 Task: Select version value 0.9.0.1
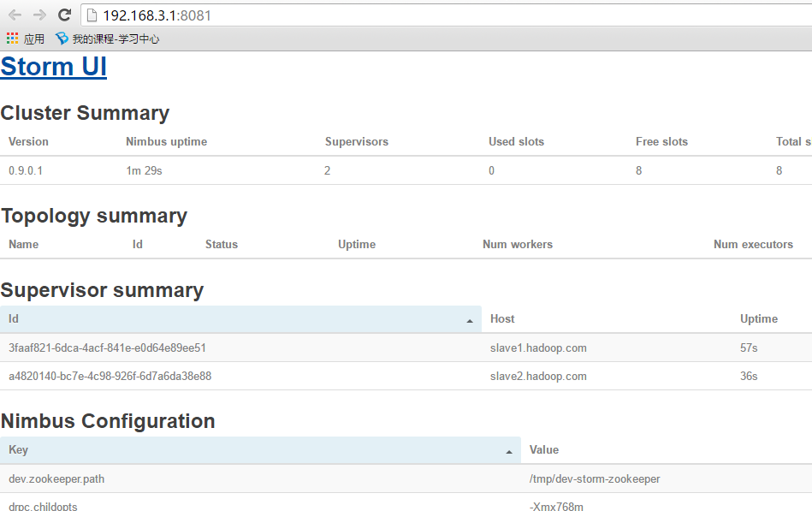pos(26,170)
